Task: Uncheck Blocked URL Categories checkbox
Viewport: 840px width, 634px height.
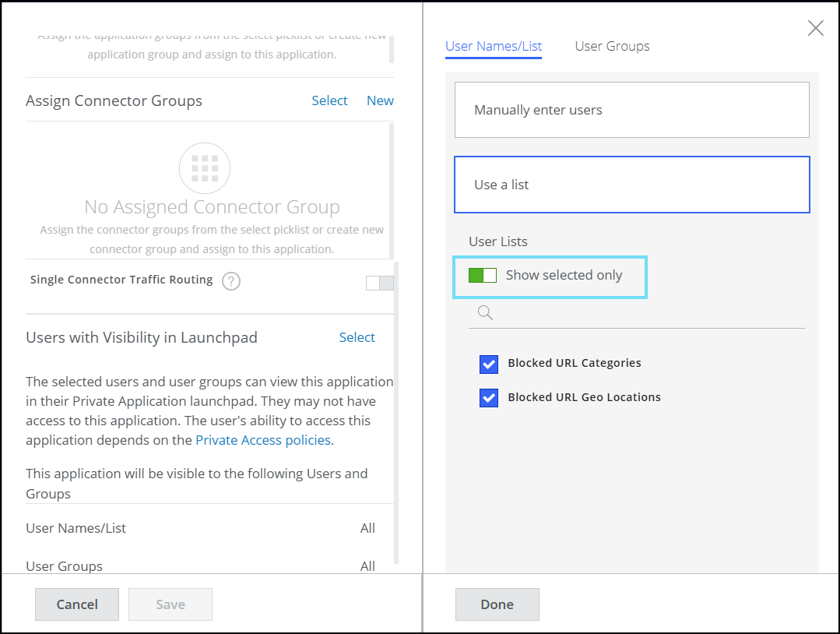Action: (489, 364)
